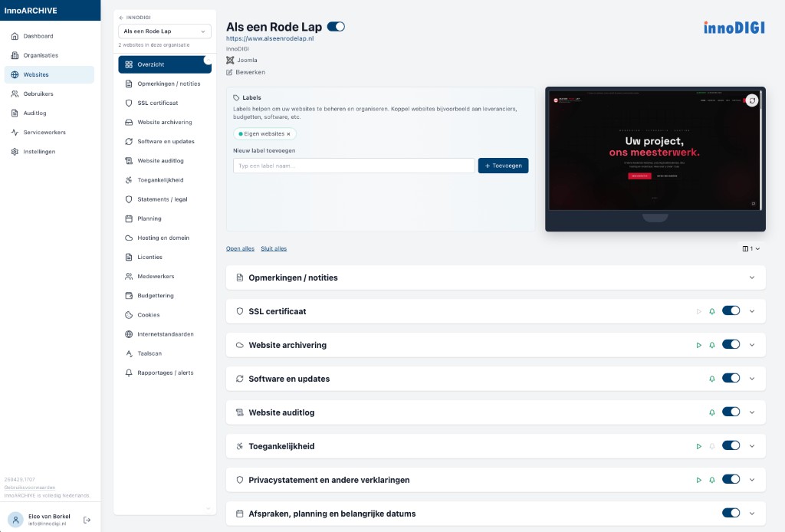Open the alseenrodelap.nl website link
The height and width of the screenshot is (532, 785).
click(270, 38)
